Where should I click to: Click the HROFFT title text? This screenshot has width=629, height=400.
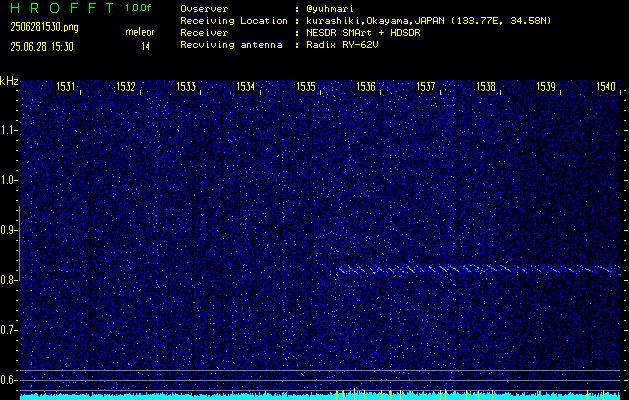tap(63, 8)
